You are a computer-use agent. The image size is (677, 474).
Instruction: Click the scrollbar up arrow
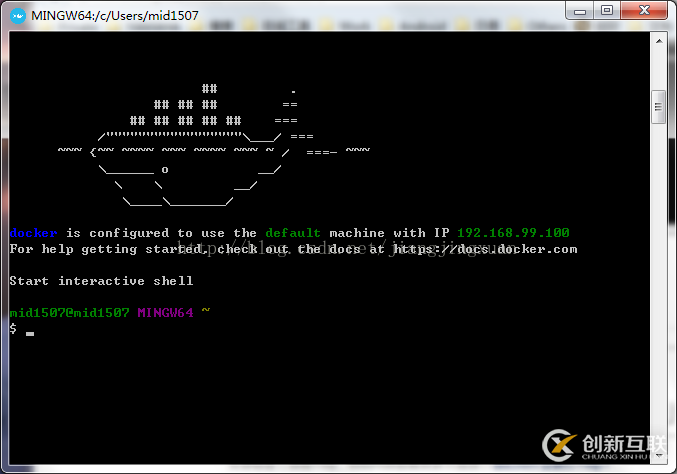point(659,41)
